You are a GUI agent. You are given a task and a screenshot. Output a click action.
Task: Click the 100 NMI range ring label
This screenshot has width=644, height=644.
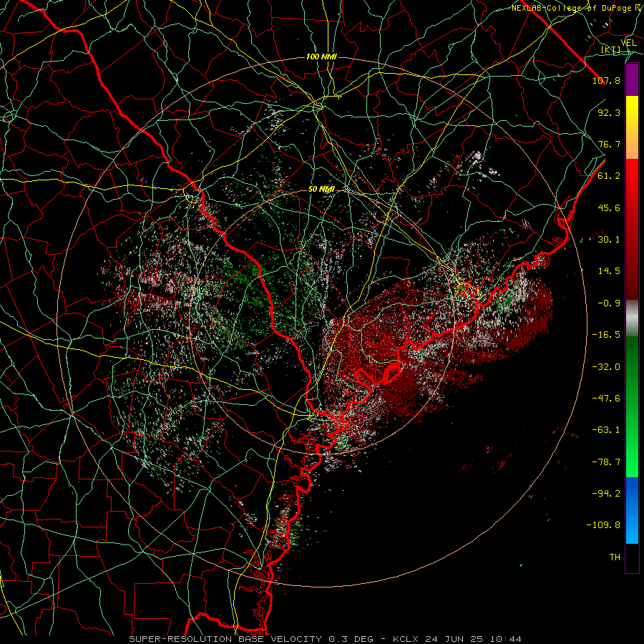coord(321,57)
